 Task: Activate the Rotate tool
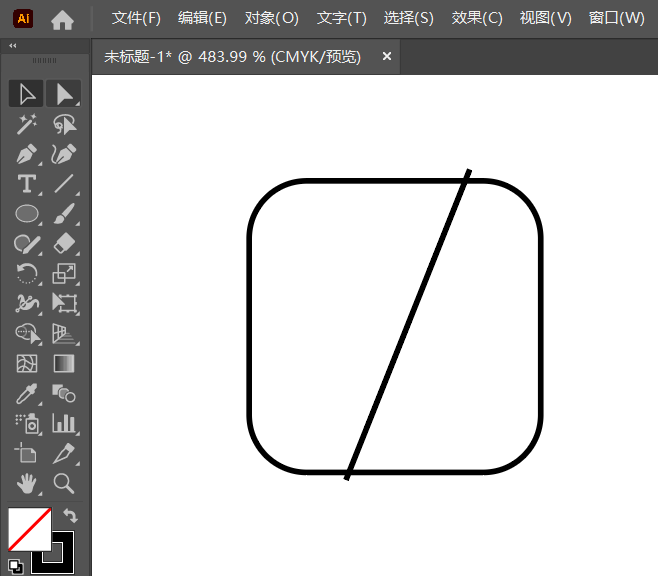[x=26, y=274]
